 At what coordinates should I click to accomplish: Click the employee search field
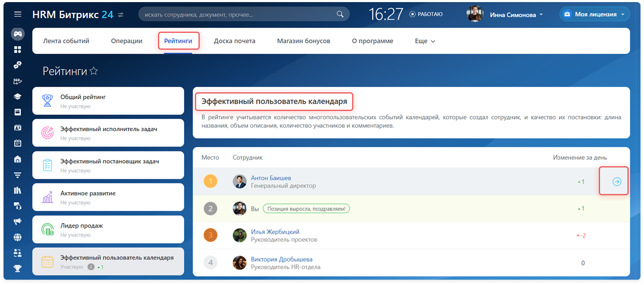[239, 14]
